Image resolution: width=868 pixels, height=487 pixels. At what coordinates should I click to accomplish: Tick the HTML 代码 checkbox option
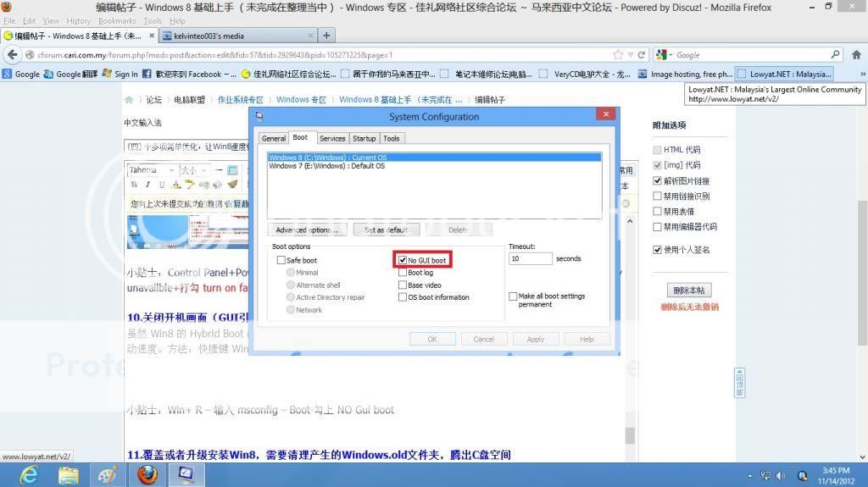tap(657, 150)
